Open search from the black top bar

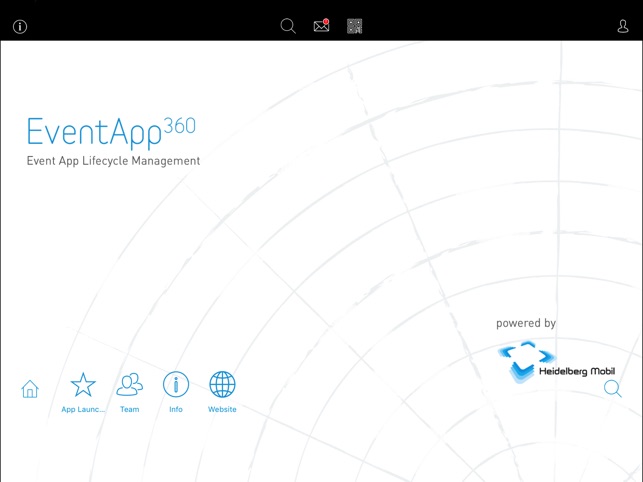coord(288,26)
